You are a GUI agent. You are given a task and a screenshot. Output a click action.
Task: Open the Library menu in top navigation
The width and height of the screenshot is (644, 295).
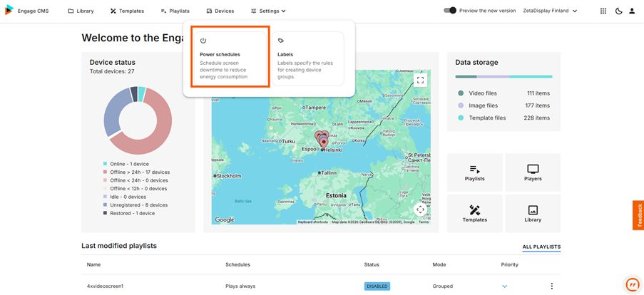click(81, 11)
